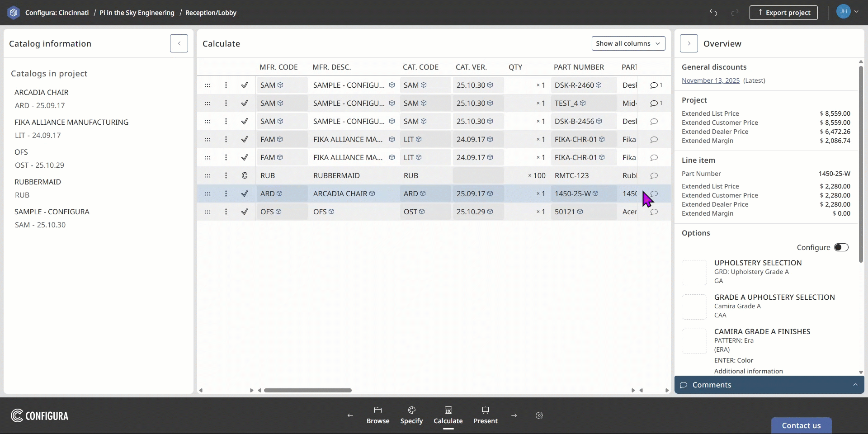The height and width of the screenshot is (434, 868).
Task: Click the cube icon next to TEST_4
Action: (x=583, y=103)
